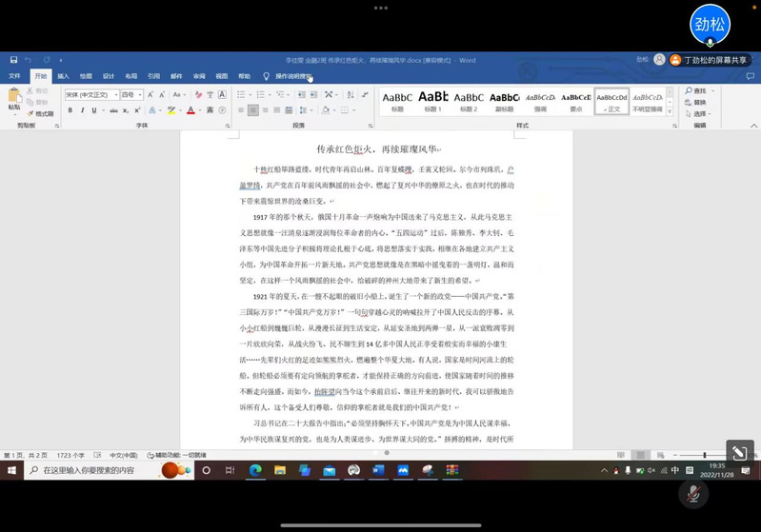The width and height of the screenshot is (761, 532).
Task: Expand the font size dropdown 四号
Action: tap(131, 95)
